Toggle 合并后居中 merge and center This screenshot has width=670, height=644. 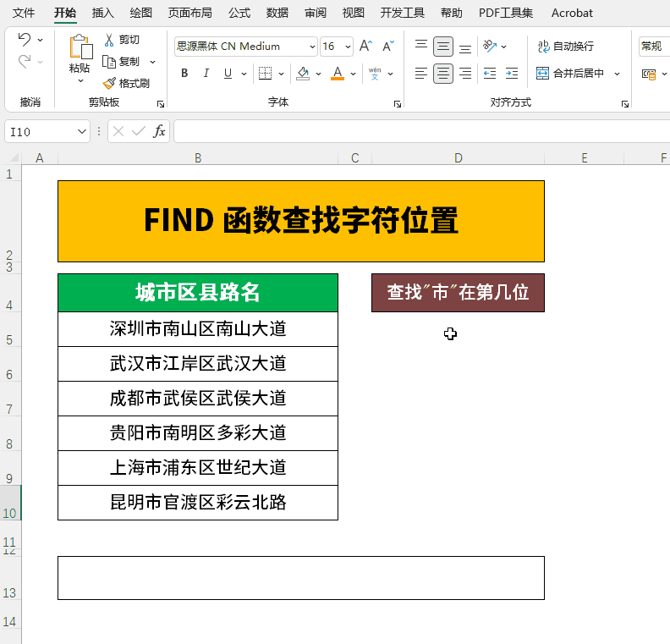pyautogui.click(x=570, y=74)
